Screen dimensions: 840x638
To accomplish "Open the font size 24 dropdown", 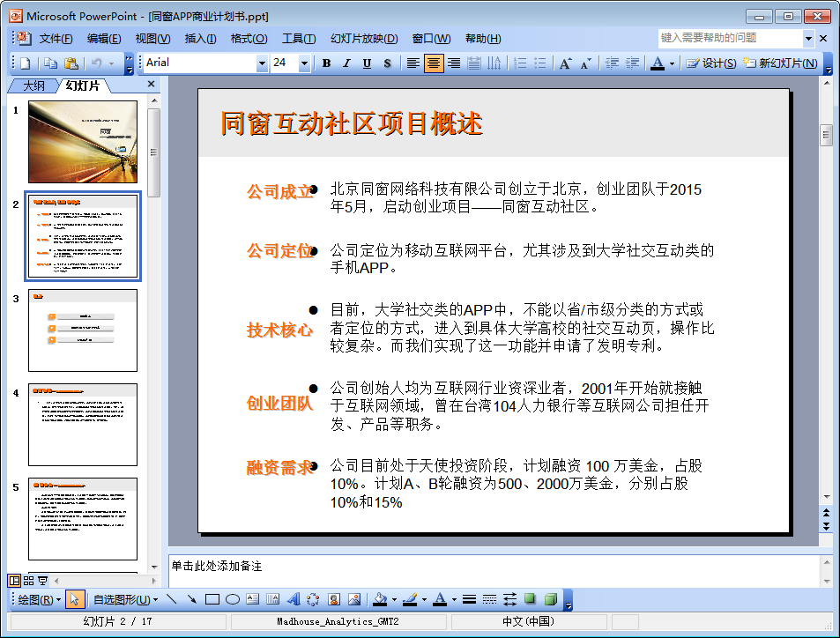I will tap(304, 63).
